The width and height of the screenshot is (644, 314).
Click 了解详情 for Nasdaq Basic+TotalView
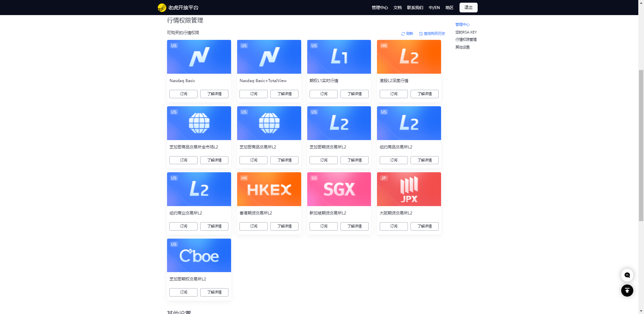[284, 94]
